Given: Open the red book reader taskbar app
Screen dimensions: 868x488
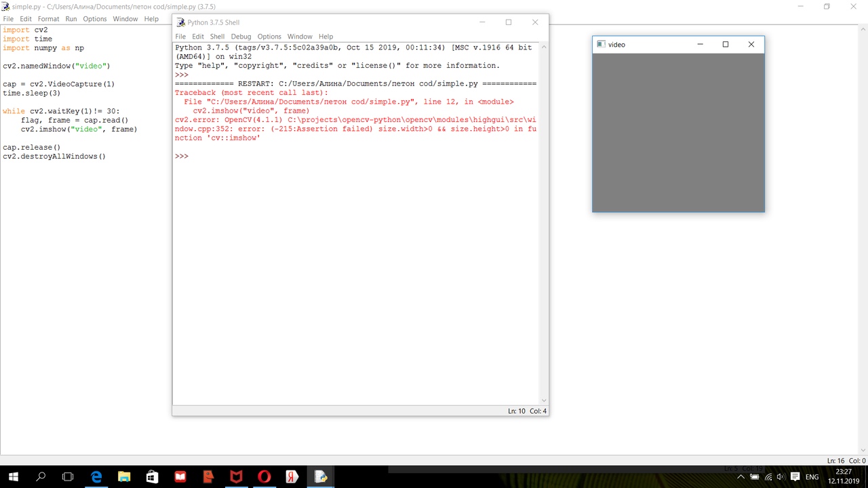Looking at the screenshot, I should tap(180, 476).
